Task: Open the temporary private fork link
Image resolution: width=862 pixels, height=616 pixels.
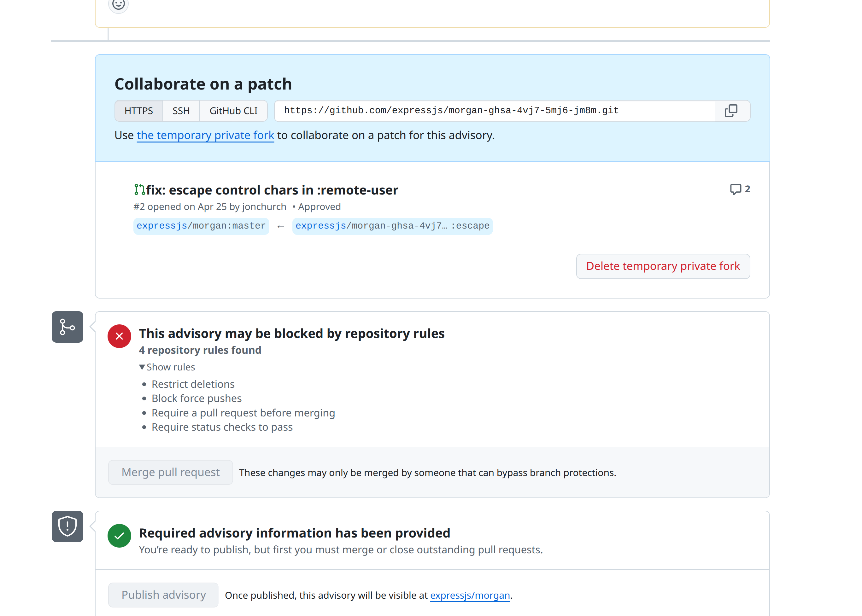Action: [x=205, y=135]
